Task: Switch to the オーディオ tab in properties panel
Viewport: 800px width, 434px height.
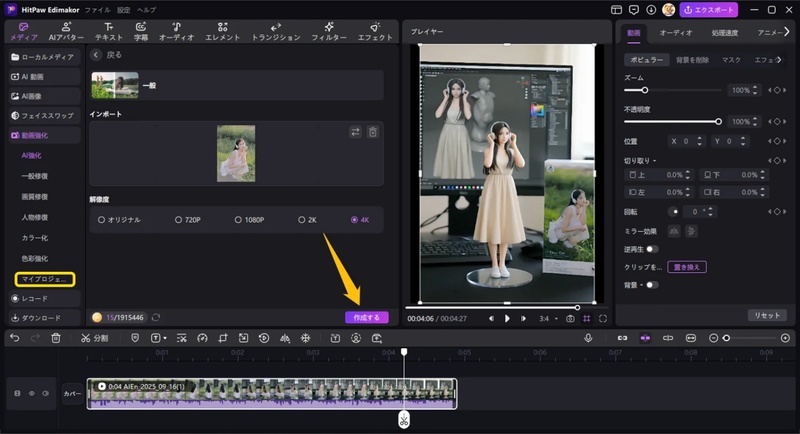Action: click(x=676, y=32)
